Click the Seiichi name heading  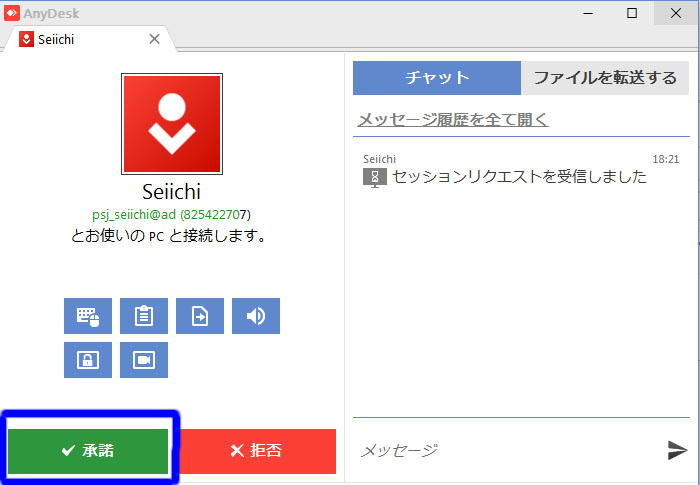(x=171, y=192)
